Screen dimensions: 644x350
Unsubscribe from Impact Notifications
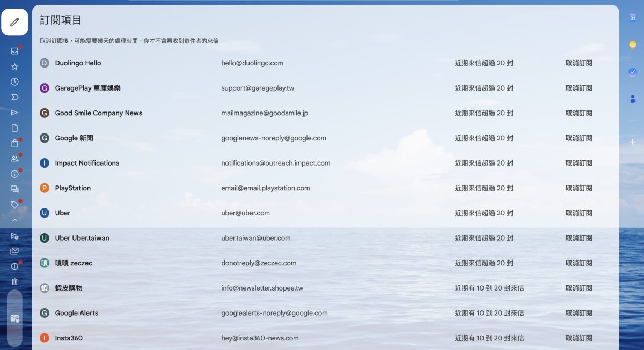[x=579, y=163]
